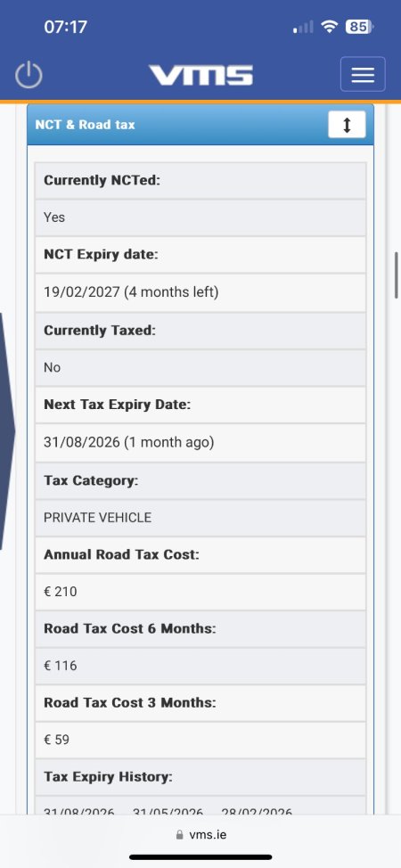Open the hamburger menu
The image size is (401, 868).
point(363,74)
